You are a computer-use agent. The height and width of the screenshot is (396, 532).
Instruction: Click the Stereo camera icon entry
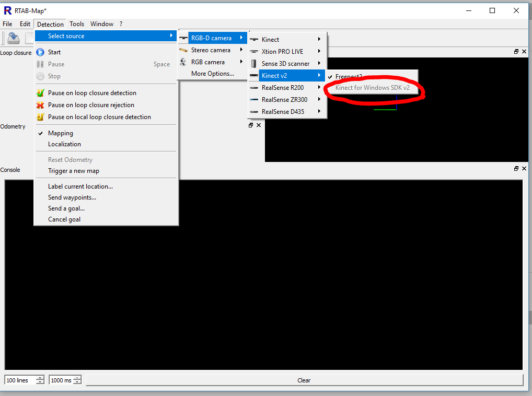[x=183, y=50]
